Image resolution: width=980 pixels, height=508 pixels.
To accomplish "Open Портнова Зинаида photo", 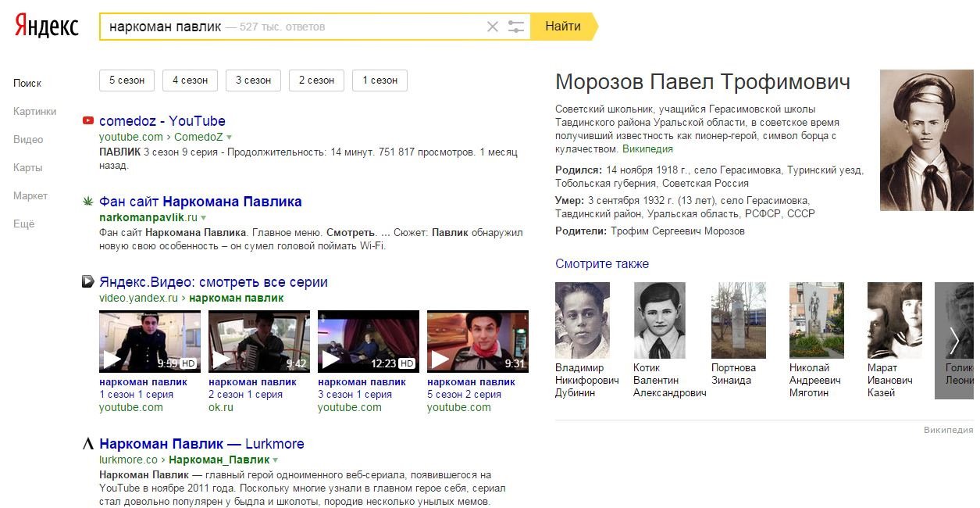I will (739, 320).
